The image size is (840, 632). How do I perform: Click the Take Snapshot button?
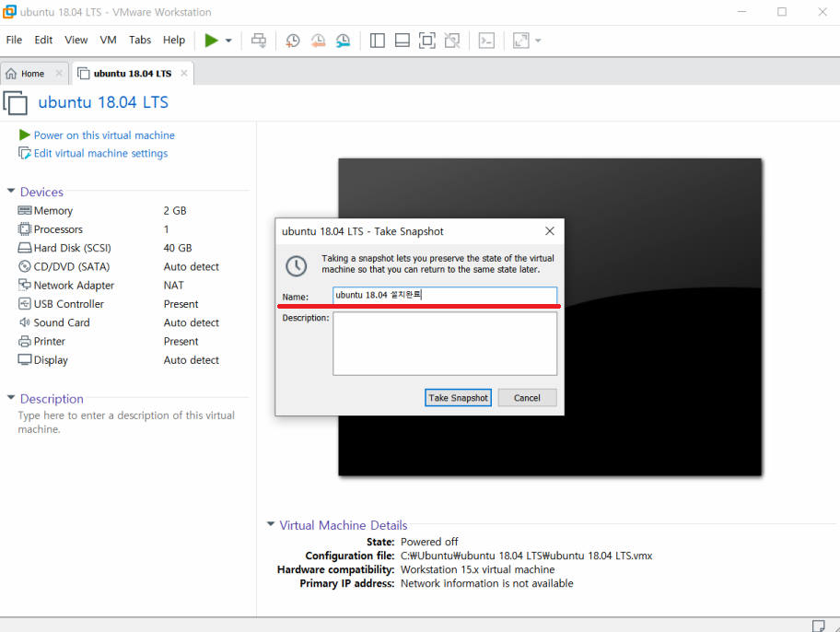[458, 398]
